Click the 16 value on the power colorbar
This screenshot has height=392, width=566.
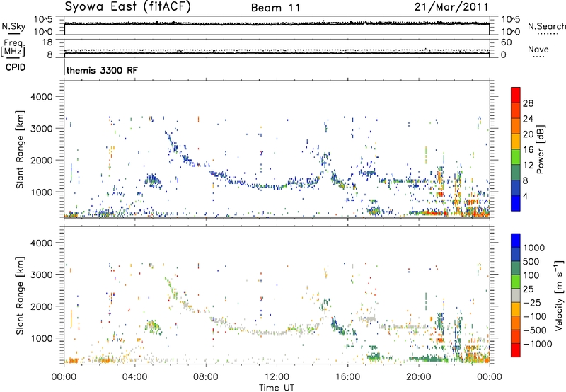tap(528, 150)
